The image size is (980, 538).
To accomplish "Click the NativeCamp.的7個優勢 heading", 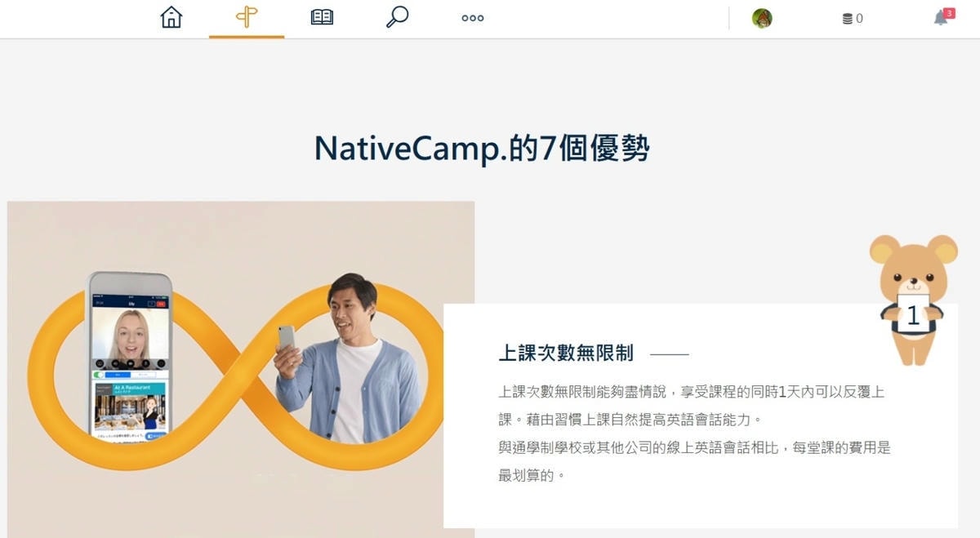I will pyautogui.click(x=482, y=149).
